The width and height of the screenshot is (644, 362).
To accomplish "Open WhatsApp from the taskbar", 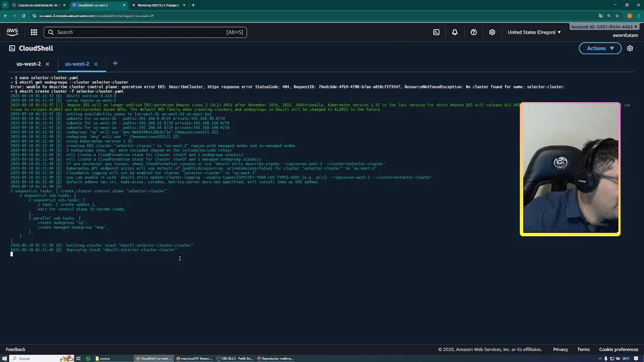I will point(88,358).
